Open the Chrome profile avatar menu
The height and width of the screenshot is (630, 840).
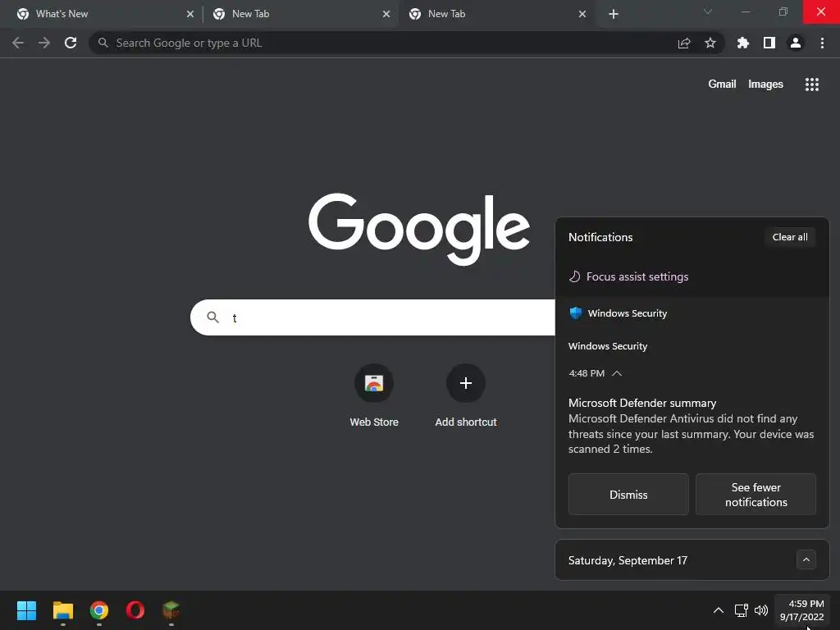tap(796, 43)
